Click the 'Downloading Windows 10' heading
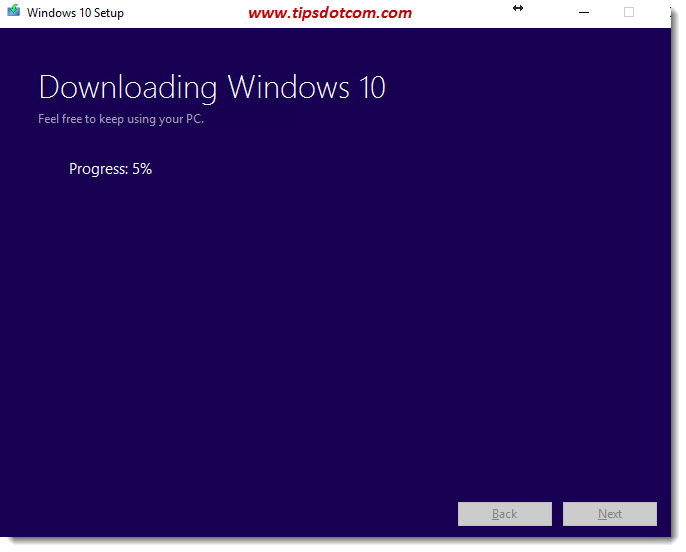686x552 pixels. click(212, 88)
